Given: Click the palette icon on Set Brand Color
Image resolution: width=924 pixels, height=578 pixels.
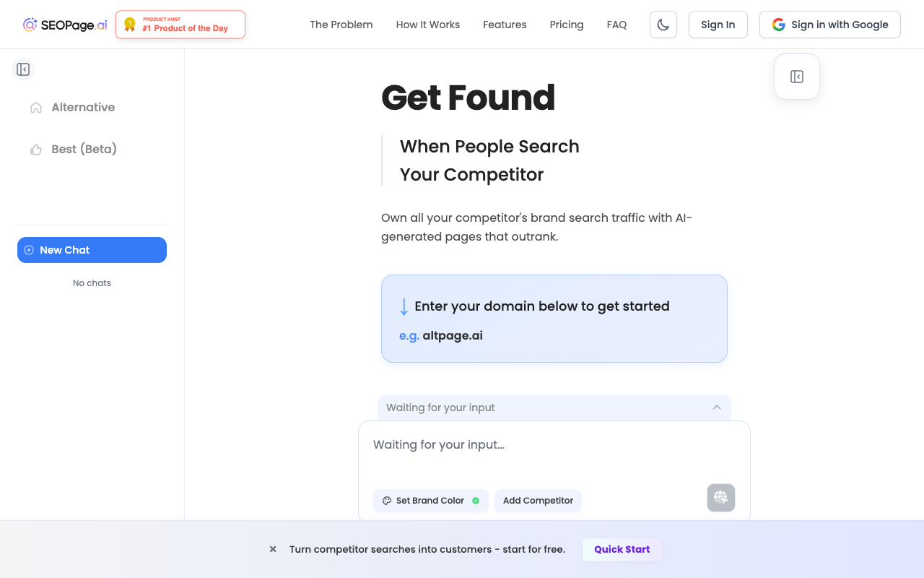Looking at the screenshot, I should click(386, 500).
